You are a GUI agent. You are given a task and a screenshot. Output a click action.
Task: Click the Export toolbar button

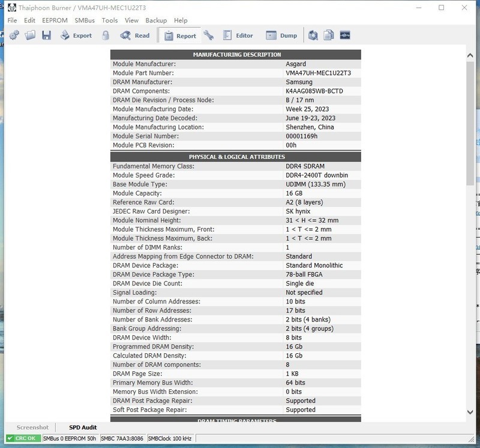(76, 35)
